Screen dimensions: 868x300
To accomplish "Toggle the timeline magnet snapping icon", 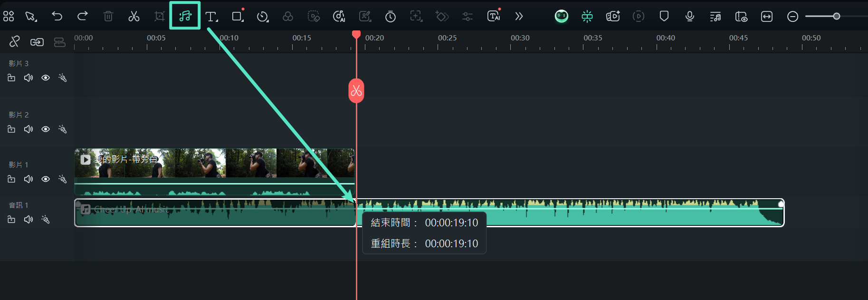I will click(x=60, y=42).
